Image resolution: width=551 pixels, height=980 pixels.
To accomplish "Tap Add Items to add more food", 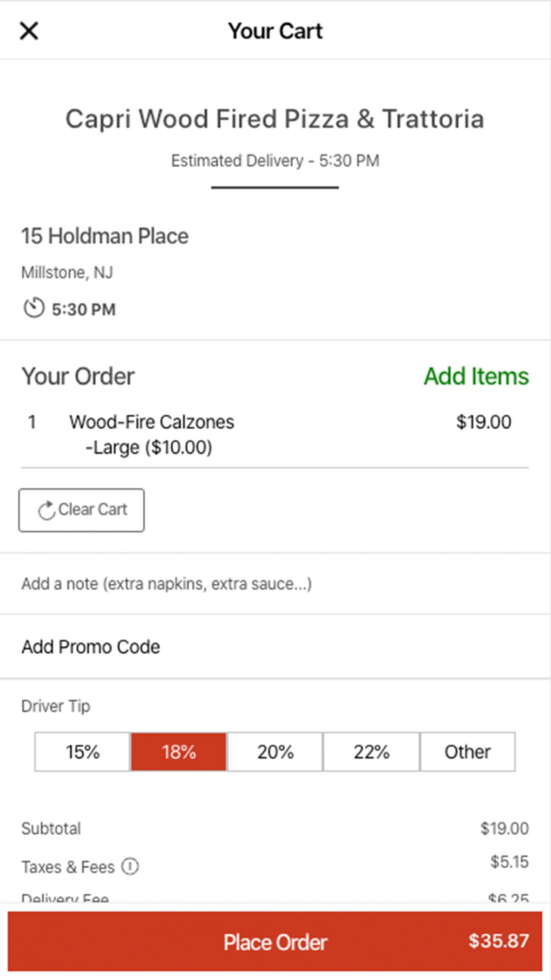I will pyautogui.click(x=476, y=376).
